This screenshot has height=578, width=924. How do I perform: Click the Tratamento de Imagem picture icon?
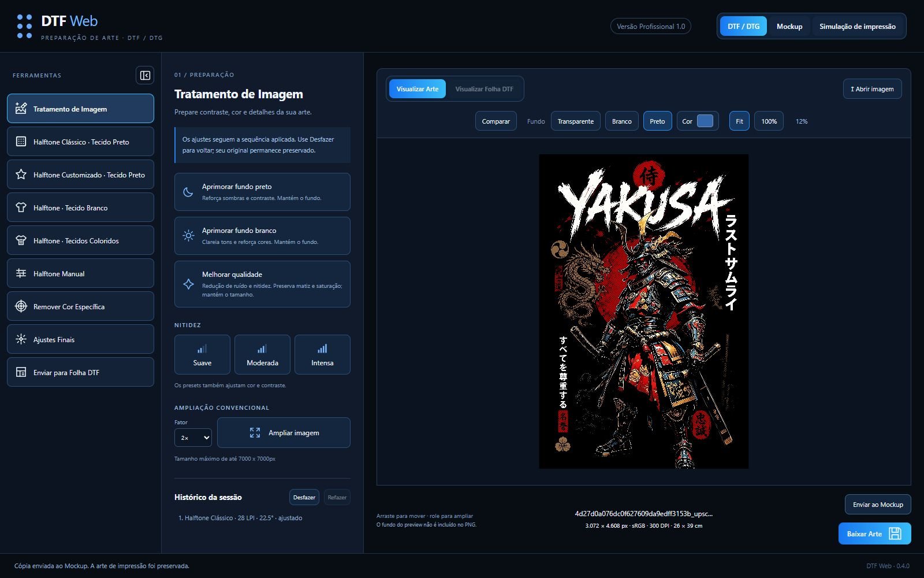pos(21,109)
